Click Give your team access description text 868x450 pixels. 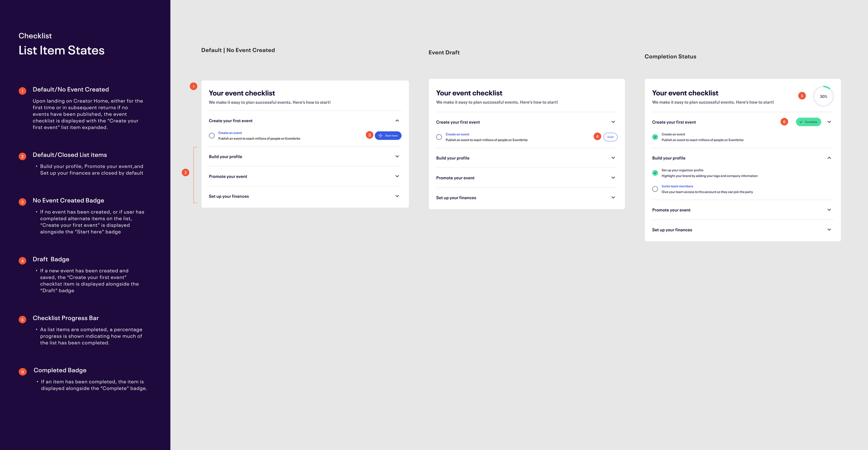coord(707,192)
